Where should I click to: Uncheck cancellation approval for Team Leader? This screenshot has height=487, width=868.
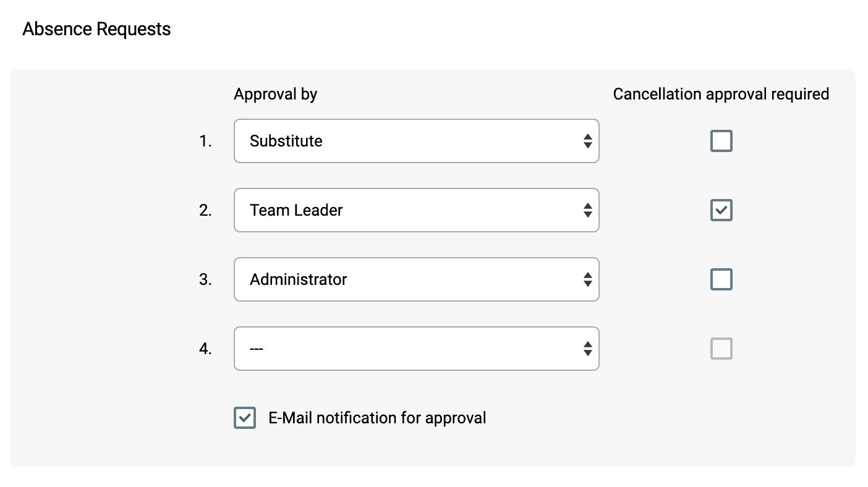pos(721,210)
